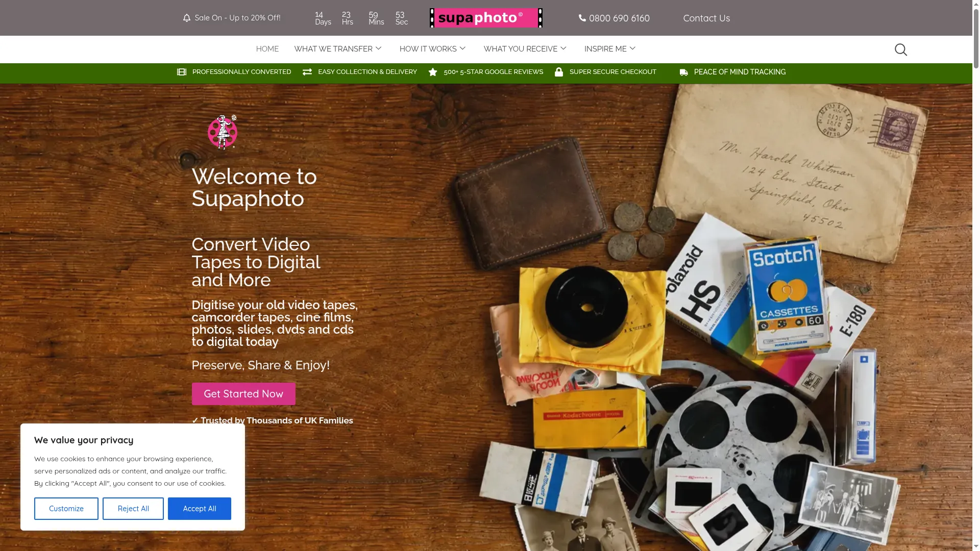Click Customize cookies button
The height and width of the screenshot is (551, 980).
click(66, 509)
